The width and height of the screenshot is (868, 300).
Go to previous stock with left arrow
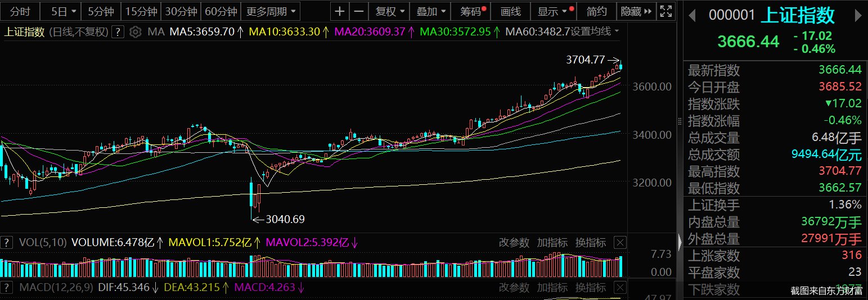(692, 15)
